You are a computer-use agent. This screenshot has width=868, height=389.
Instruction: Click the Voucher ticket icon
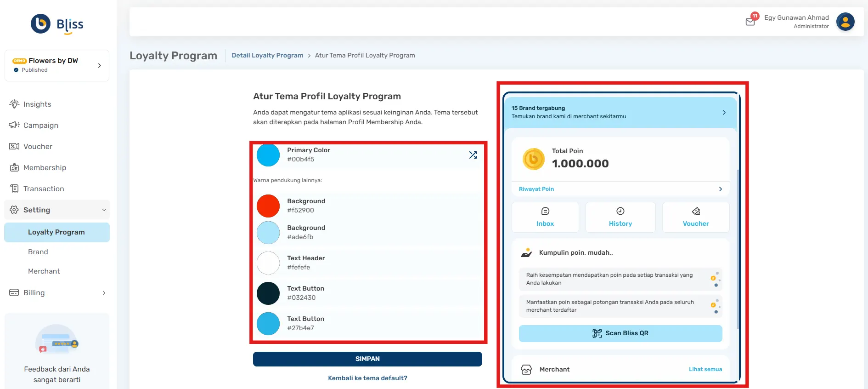tap(14, 146)
